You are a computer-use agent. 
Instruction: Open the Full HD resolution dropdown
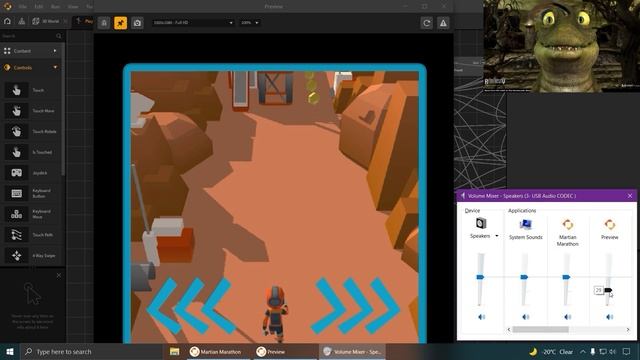tap(193, 23)
